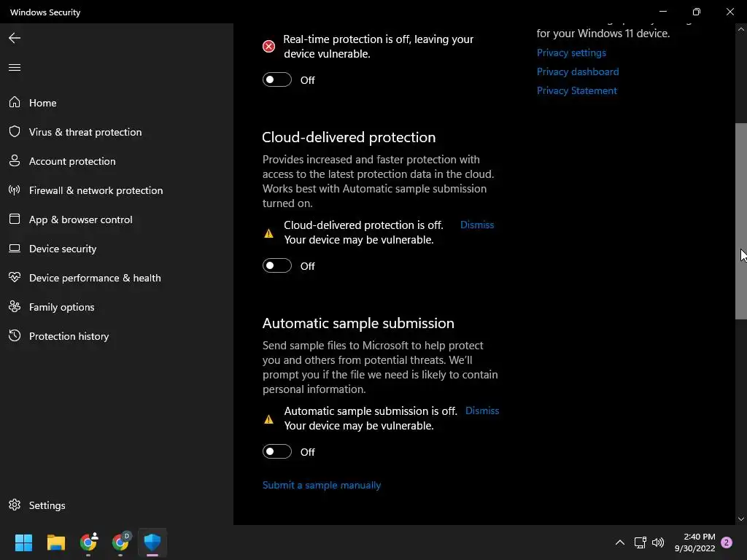Click the Firewall & network protection icon
Viewport: 747px width, 560px height.
coord(15,190)
